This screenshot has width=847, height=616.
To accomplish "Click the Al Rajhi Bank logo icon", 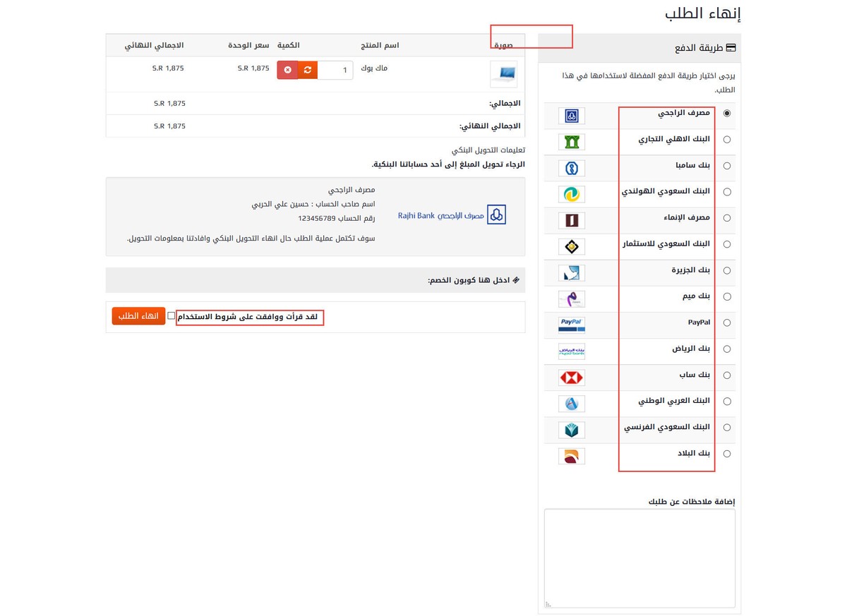I will [571, 115].
